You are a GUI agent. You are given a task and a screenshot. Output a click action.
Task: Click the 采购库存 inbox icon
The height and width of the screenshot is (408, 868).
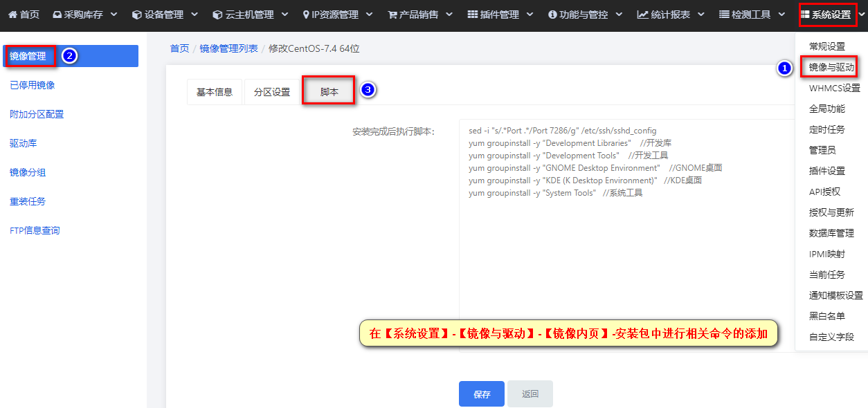click(x=57, y=15)
